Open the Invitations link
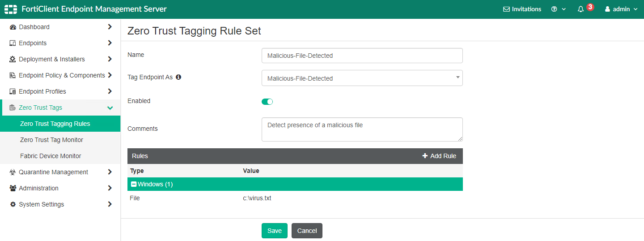This screenshot has width=644, height=241. (x=522, y=9)
